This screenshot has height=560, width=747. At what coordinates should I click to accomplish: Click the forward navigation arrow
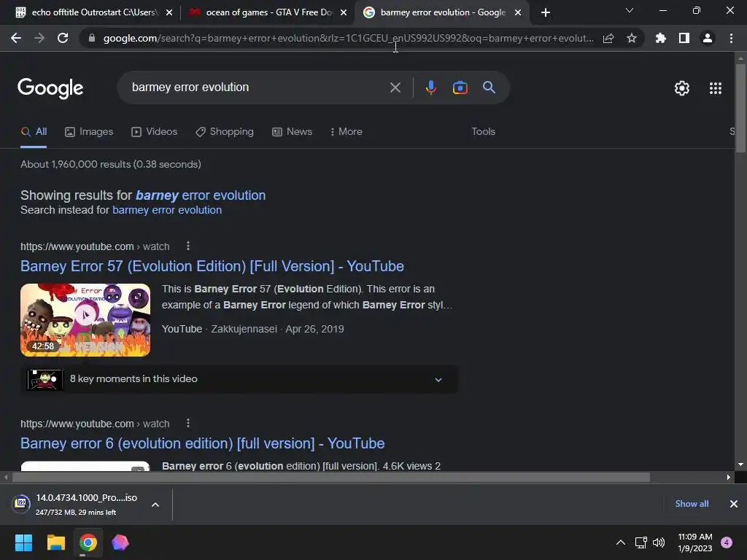(x=39, y=38)
